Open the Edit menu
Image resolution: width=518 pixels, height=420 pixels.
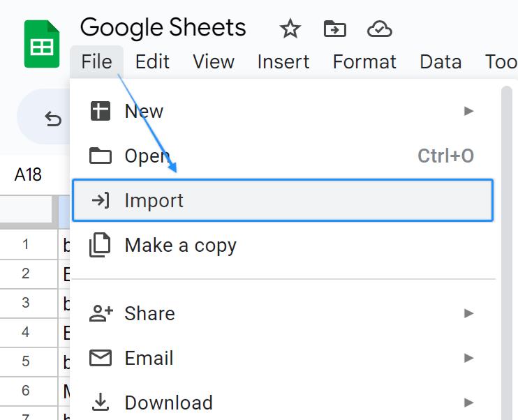pos(152,62)
